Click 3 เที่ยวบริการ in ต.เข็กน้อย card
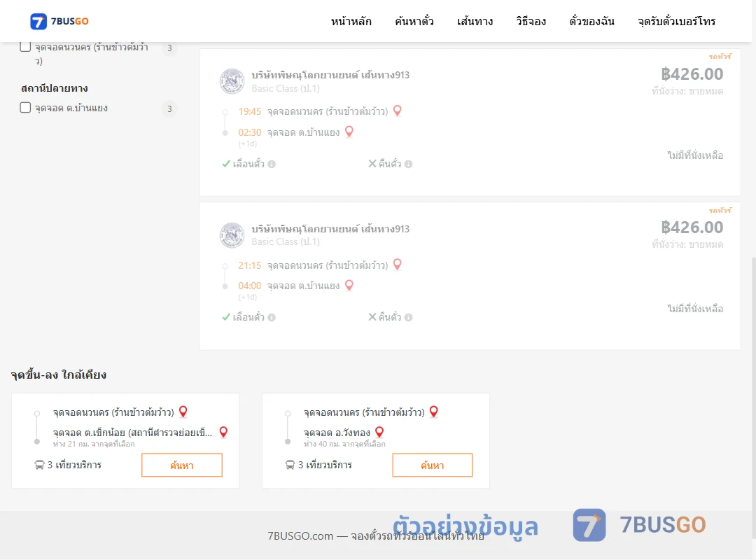This screenshot has width=756, height=560. [74, 465]
